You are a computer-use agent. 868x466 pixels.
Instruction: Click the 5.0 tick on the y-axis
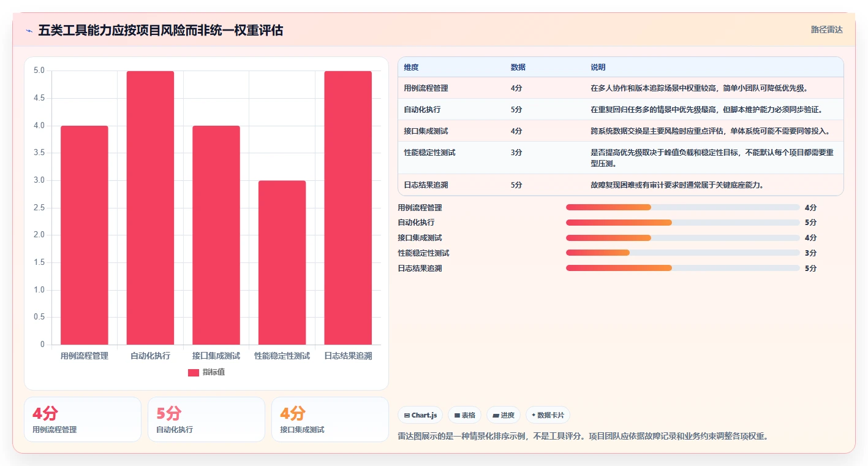39,71
